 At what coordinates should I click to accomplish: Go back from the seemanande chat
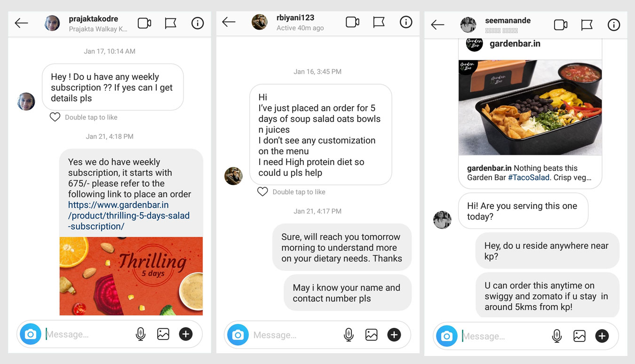click(x=437, y=25)
